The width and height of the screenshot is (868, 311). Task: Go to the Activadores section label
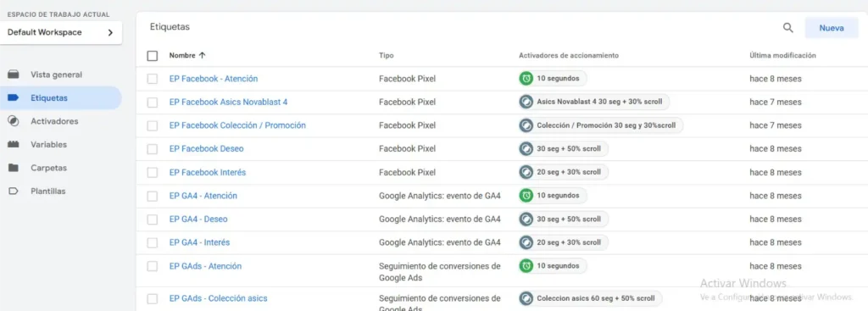(x=54, y=121)
